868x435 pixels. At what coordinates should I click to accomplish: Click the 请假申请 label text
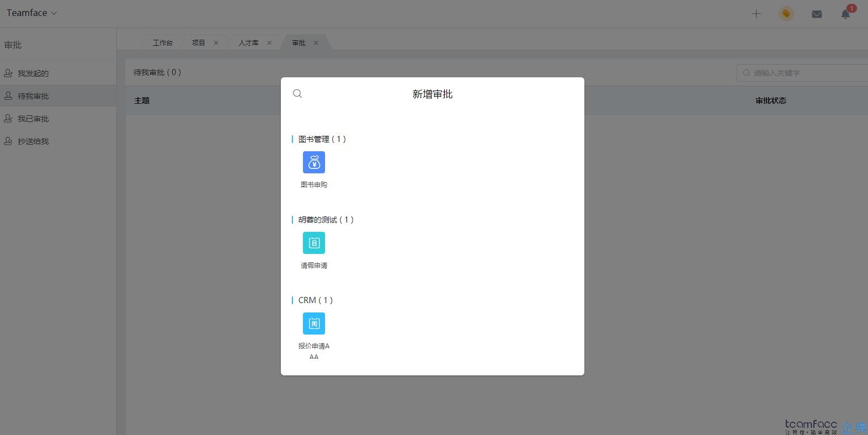pos(314,266)
